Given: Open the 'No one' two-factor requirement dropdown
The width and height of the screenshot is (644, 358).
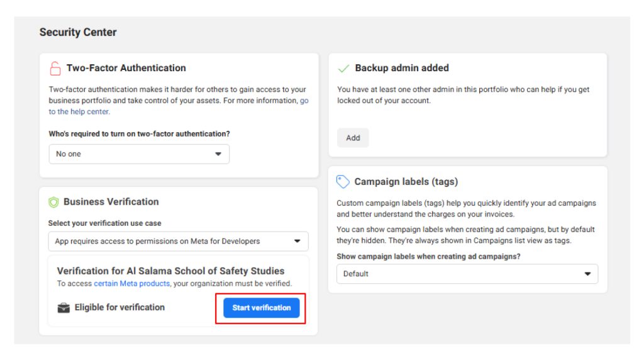Looking at the screenshot, I should tap(139, 154).
